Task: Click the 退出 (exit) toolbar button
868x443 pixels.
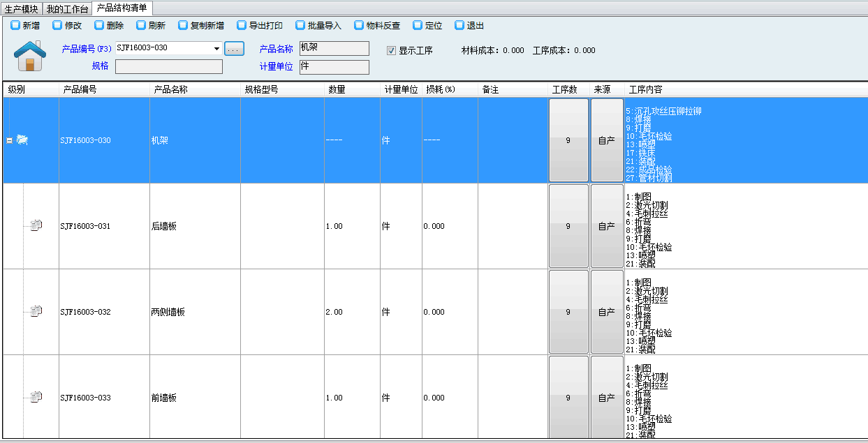Action: pyautogui.click(x=469, y=26)
